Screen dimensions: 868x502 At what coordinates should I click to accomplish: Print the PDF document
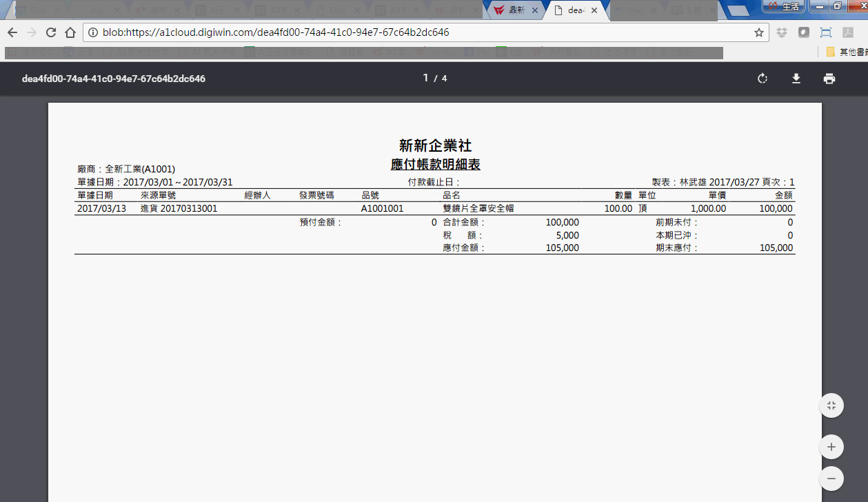[x=829, y=79]
